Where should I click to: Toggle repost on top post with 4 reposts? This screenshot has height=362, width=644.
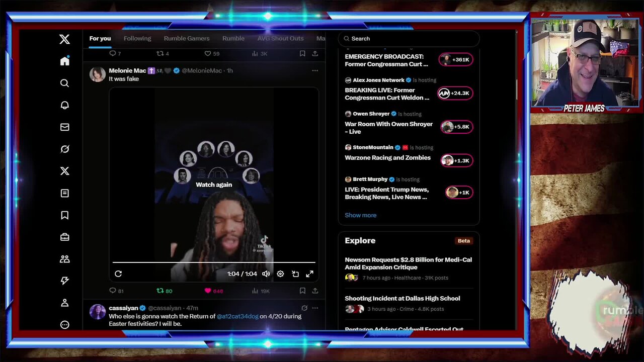pyautogui.click(x=163, y=53)
